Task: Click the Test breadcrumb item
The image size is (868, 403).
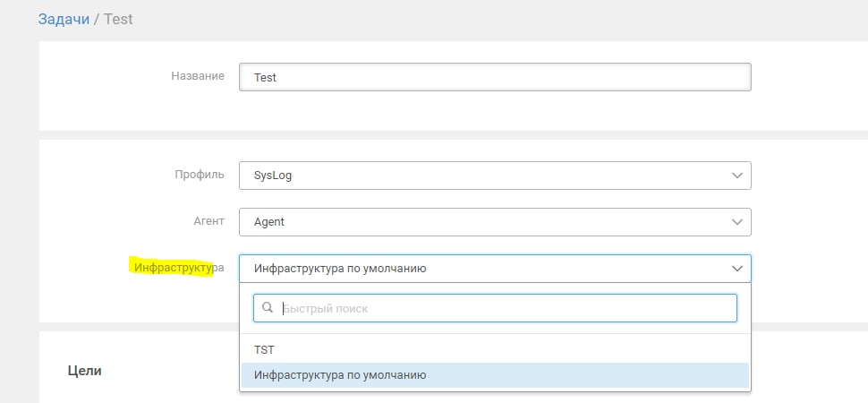Action: tap(118, 20)
